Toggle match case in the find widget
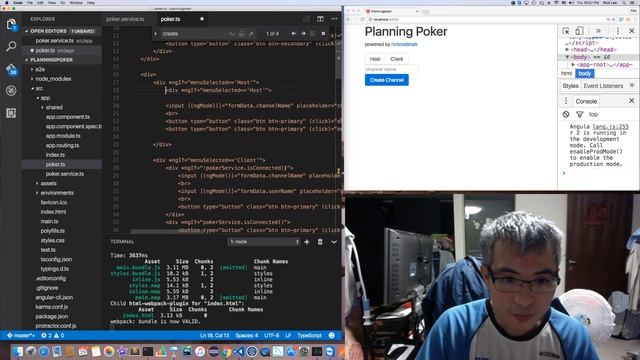Image resolution: width=640 pixels, height=360 pixels. [232, 34]
